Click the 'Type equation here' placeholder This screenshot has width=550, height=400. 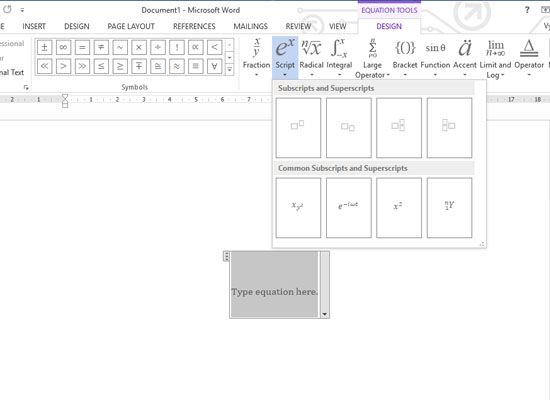pyautogui.click(x=275, y=292)
